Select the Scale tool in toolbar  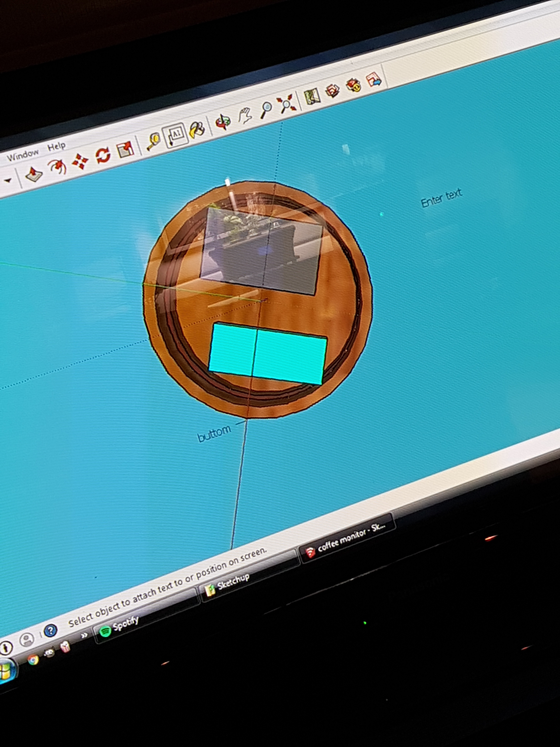click(125, 150)
